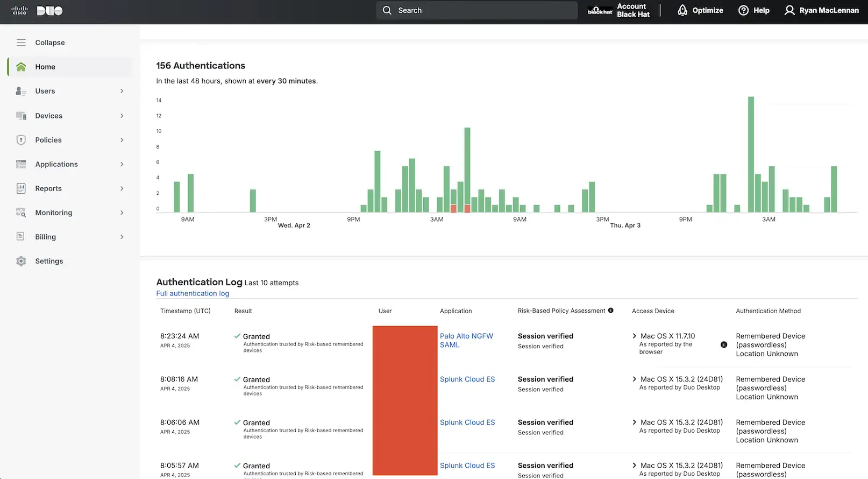Click the Duo logo in header
Viewport: 868px width, 479px height.
coord(49,11)
